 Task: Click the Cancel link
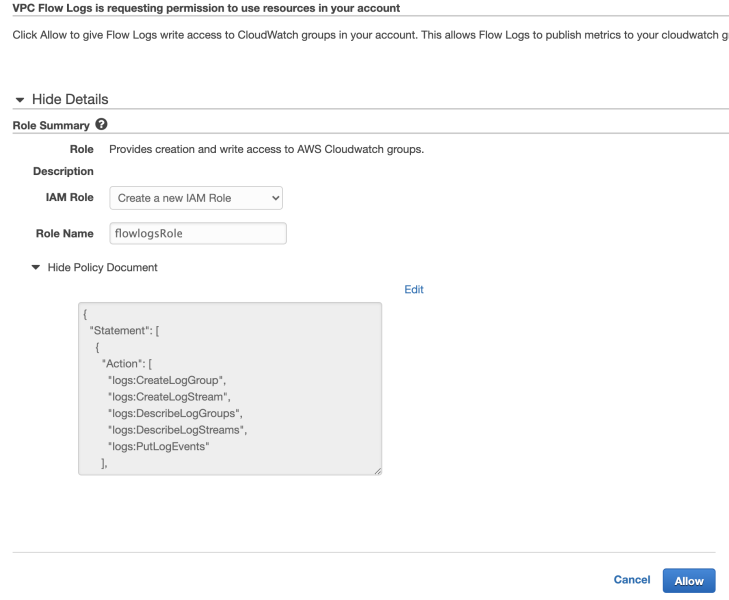[632, 580]
